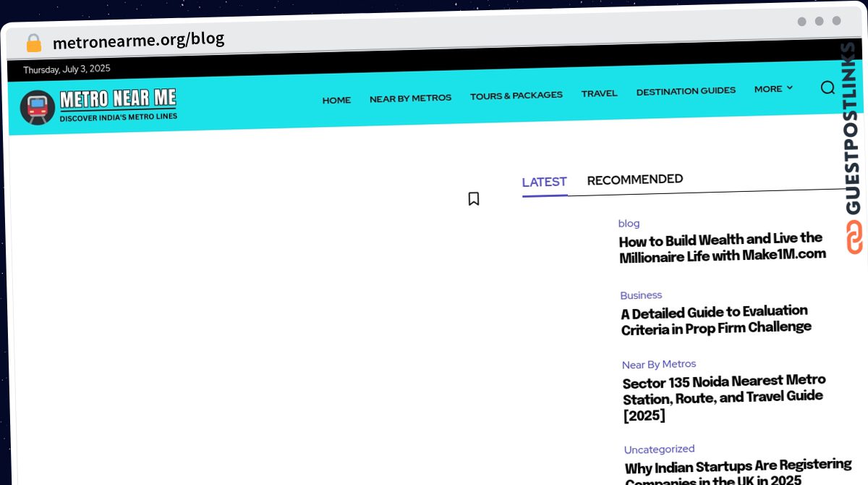Viewport: 868px width, 485px height.
Task: Read the Prop Firm Challenge guide article
Action: [715, 319]
